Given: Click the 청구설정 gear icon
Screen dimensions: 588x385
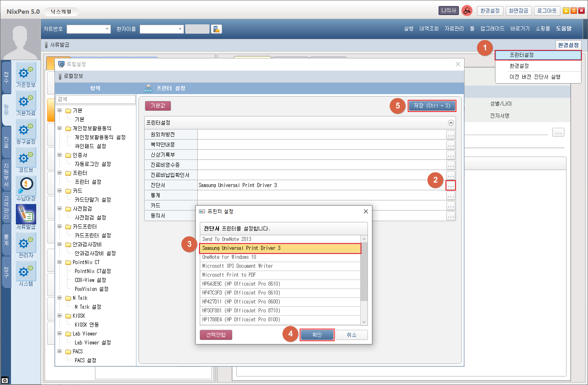Looking at the screenshot, I should pyautogui.click(x=26, y=129).
